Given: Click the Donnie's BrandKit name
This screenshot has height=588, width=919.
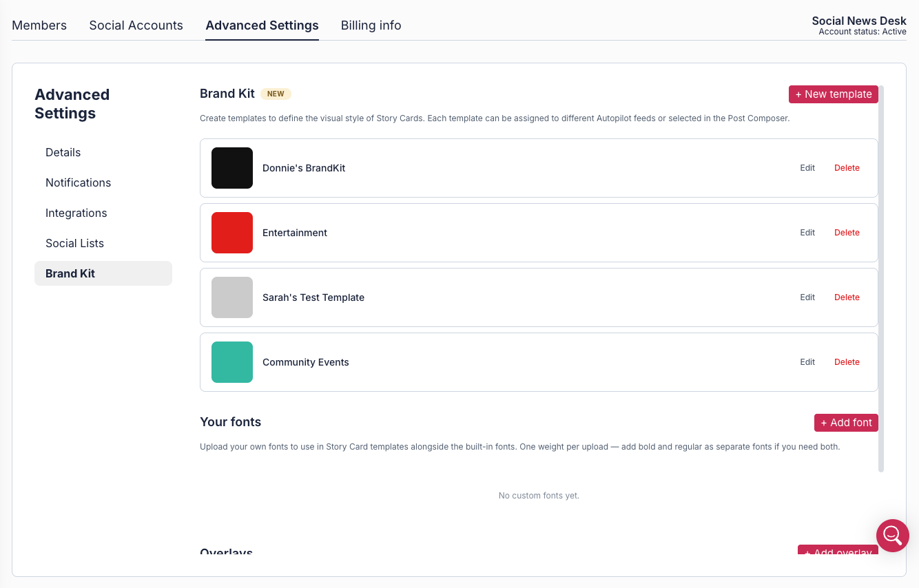Looking at the screenshot, I should tap(304, 168).
